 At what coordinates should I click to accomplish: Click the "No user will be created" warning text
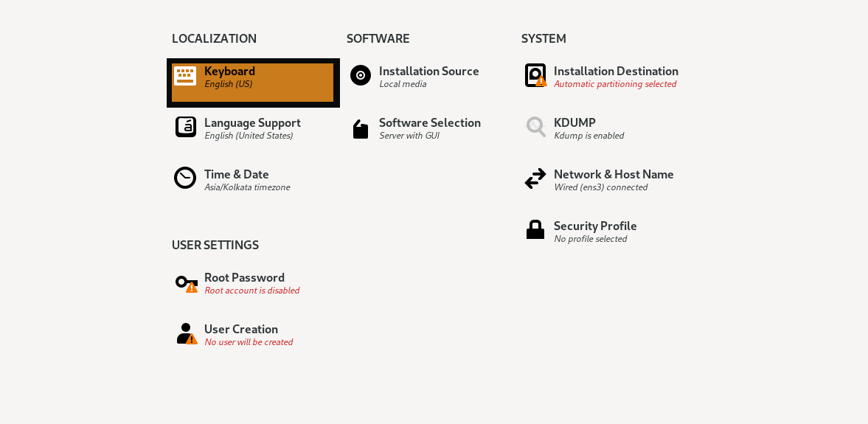click(x=249, y=342)
